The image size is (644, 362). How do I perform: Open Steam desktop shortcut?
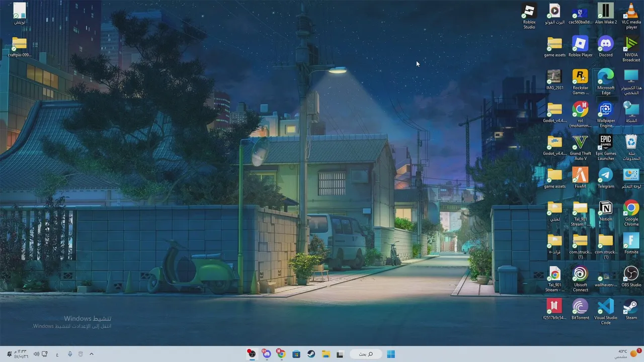(631, 310)
